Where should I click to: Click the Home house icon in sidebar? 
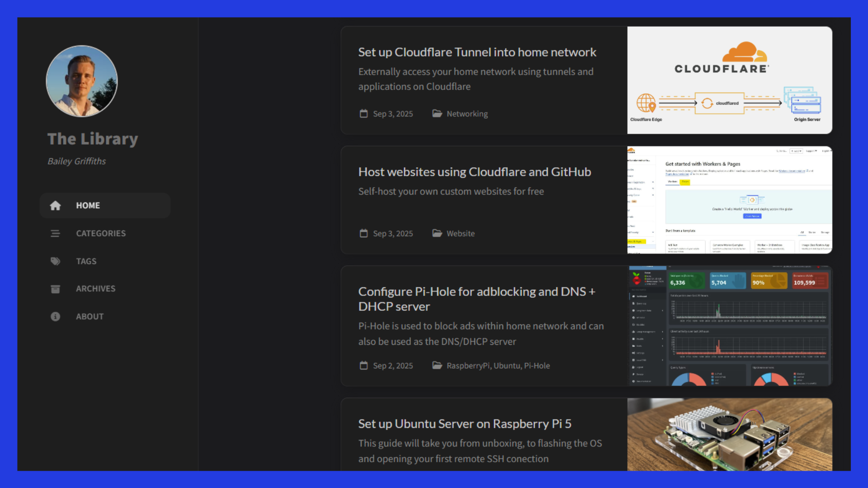click(55, 206)
